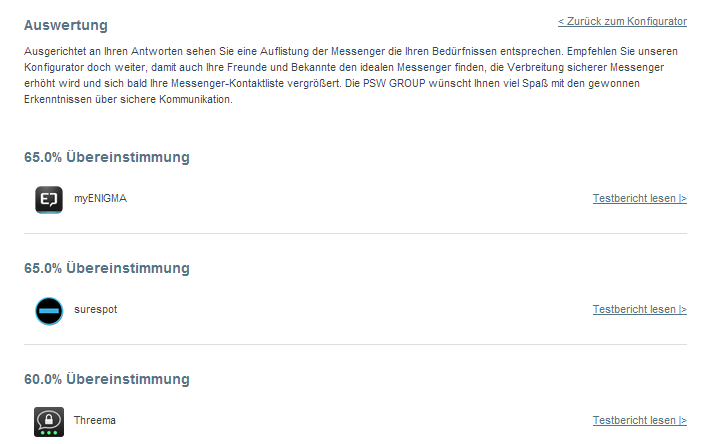Click the 65.0% Übereinstimmung heading above myENIGMA

[x=107, y=157]
